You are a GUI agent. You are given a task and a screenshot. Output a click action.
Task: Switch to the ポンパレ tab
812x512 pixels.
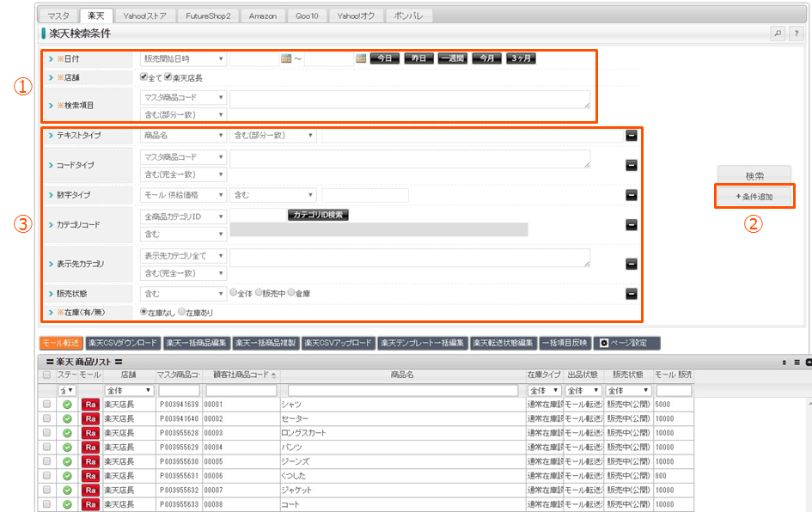[409, 16]
